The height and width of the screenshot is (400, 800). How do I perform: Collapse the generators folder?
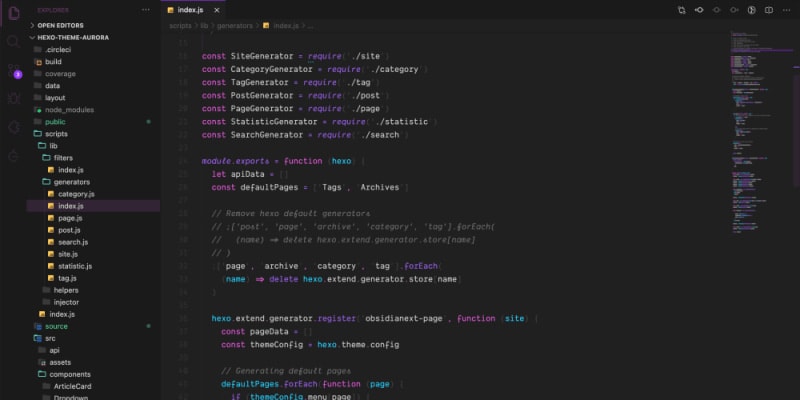coord(72,182)
